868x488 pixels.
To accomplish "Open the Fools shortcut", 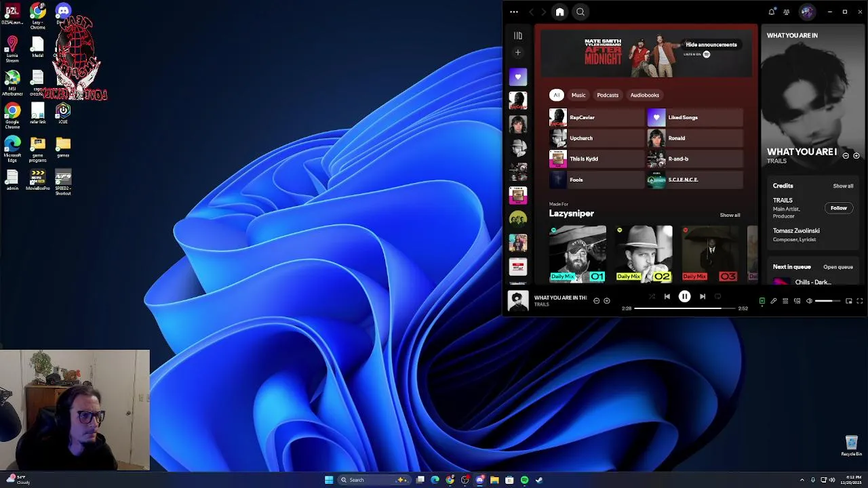I will click(x=596, y=180).
